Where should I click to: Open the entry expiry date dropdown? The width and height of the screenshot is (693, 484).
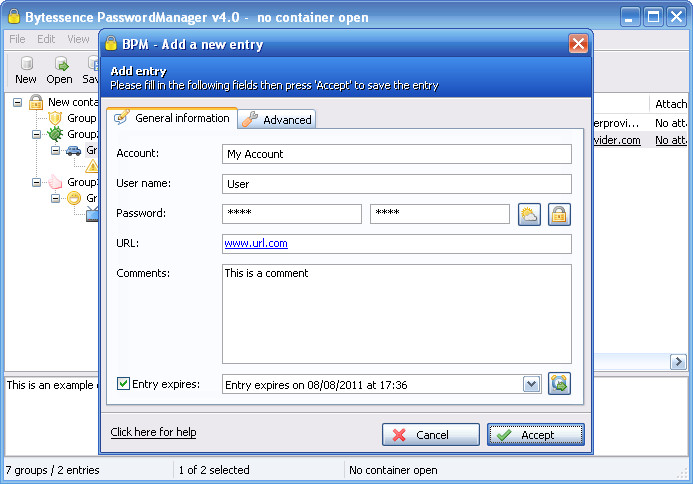point(531,385)
